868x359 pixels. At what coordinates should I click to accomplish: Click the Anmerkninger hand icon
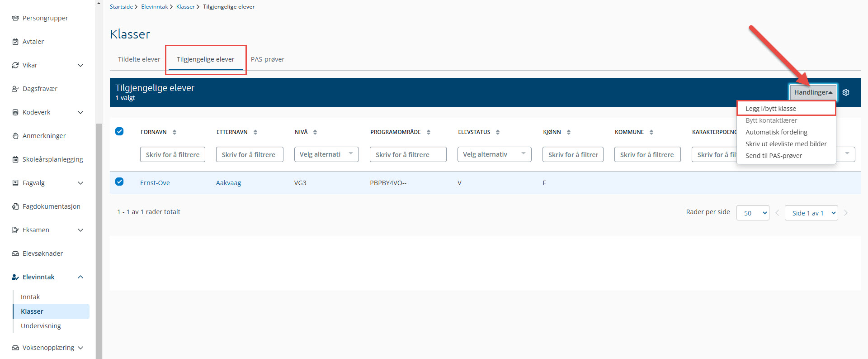tap(15, 136)
